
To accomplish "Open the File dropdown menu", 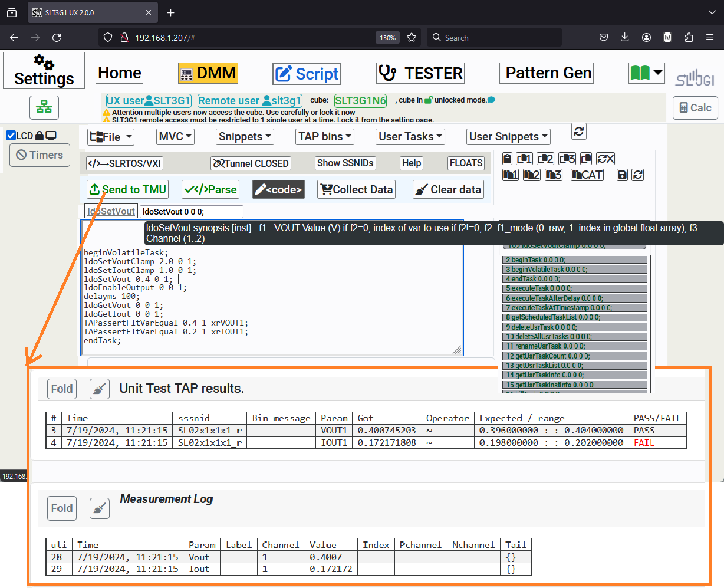I will [x=111, y=137].
